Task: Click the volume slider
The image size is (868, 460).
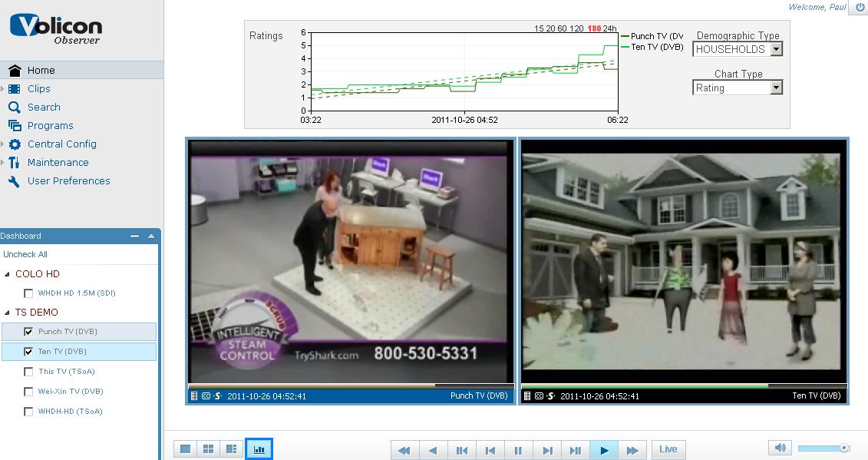Action: pos(823,448)
